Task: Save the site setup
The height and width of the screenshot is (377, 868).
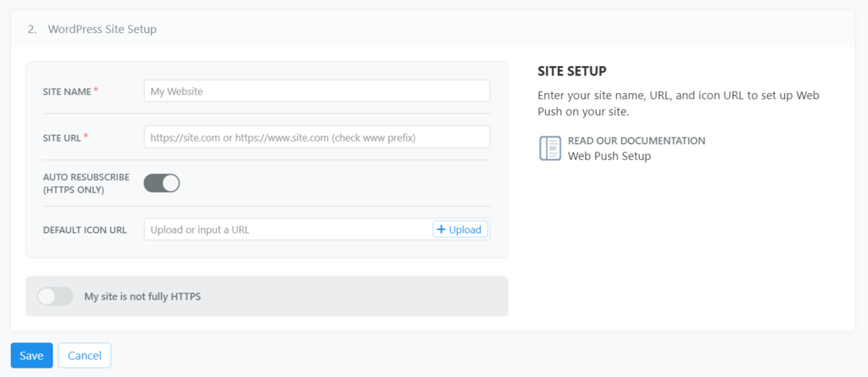Action: tap(31, 356)
